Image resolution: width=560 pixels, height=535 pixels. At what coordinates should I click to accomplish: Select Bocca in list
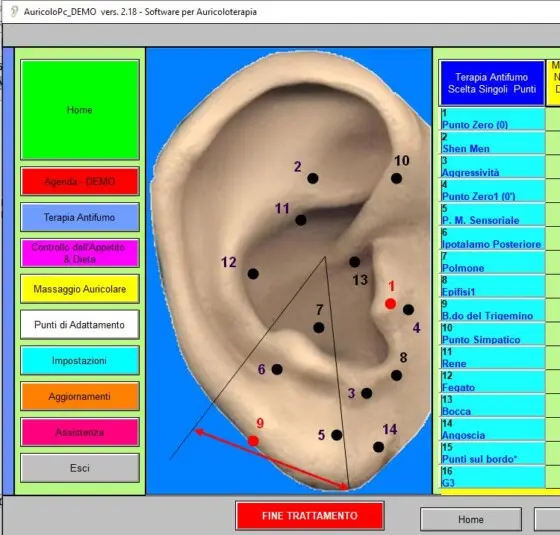(492, 406)
